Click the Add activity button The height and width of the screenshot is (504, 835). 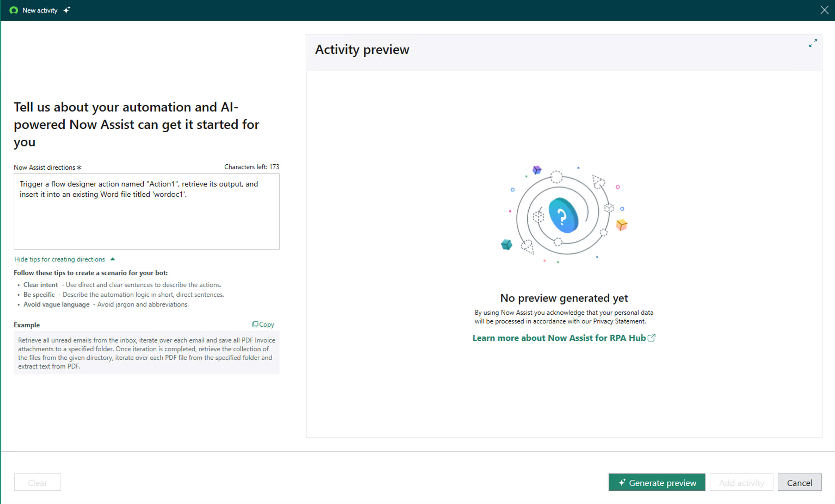coord(741,482)
